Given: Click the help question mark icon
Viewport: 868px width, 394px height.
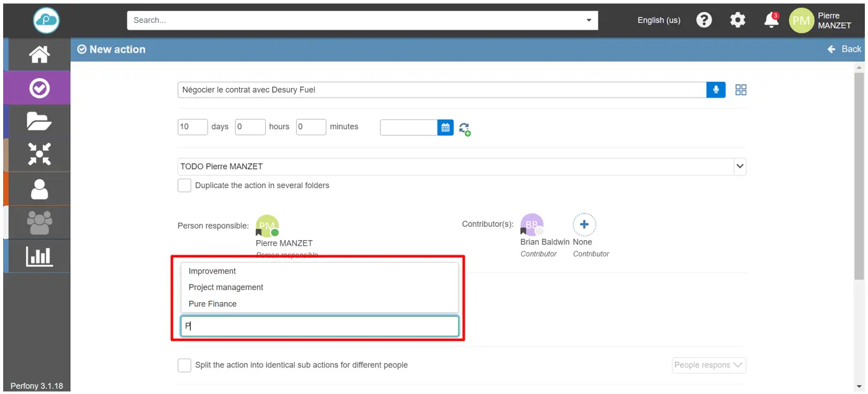Looking at the screenshot, I should point(704,20).
